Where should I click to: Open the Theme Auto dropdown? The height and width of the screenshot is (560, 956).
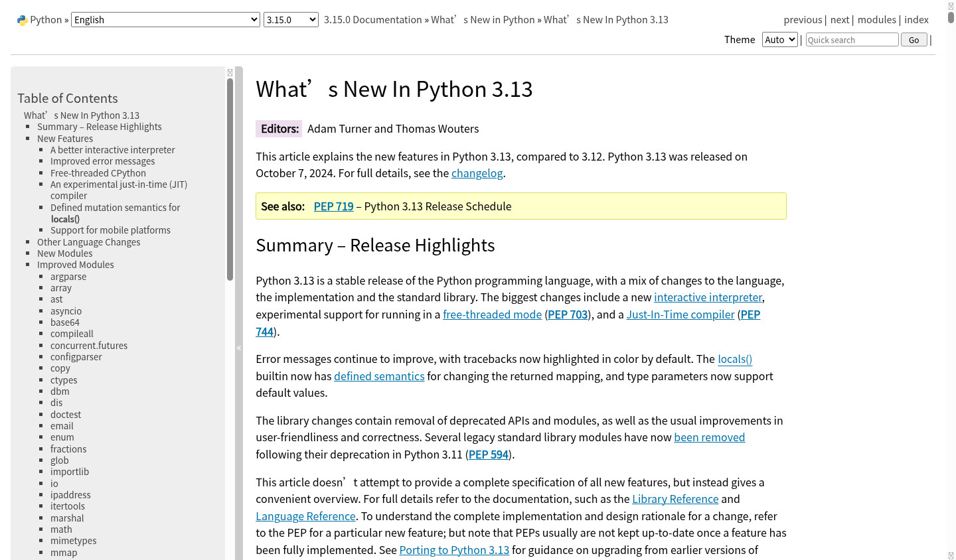pos(780,40)
